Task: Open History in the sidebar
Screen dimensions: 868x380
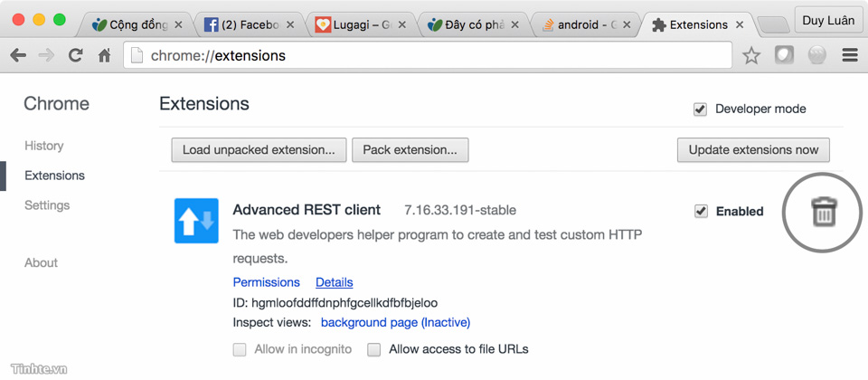Action: pos(43,146)
